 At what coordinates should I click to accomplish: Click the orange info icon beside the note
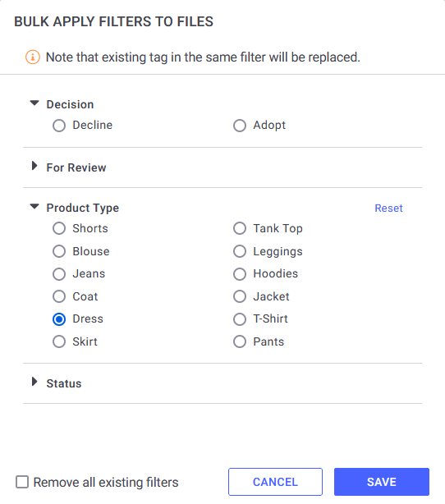click(x=33, y=57)
